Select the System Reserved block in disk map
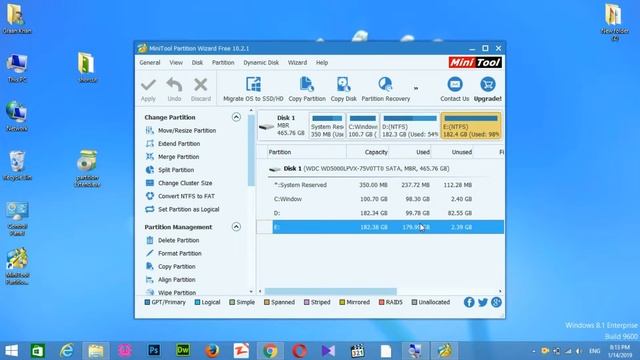Screen dimensions: 640x360 327,126
